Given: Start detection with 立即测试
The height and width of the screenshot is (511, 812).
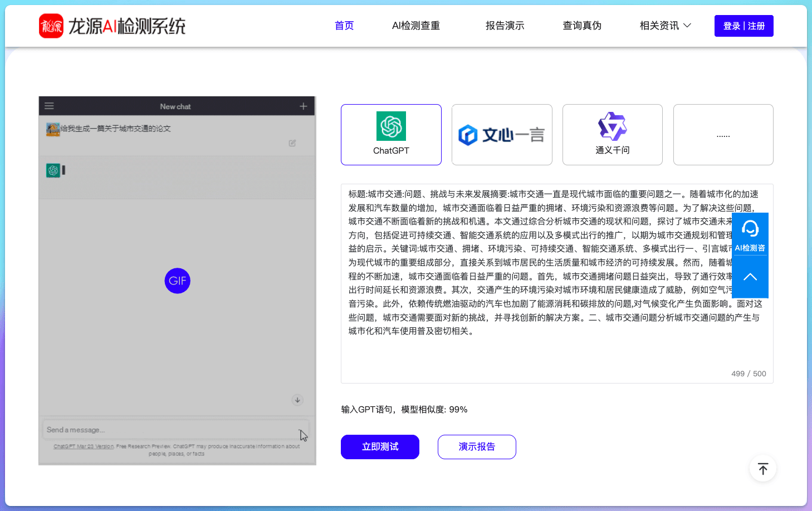Looking at the screenshot, I should pyautogui.click(x=380, y=447).
